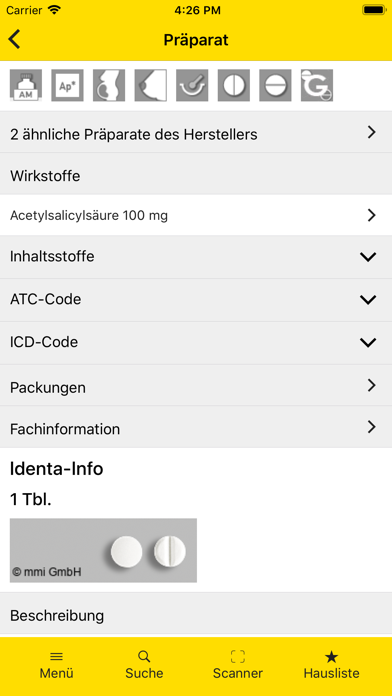Screen dimensions: 392x696
Task: Tap the AM medicine bottle icon
Action: [26, 85]
